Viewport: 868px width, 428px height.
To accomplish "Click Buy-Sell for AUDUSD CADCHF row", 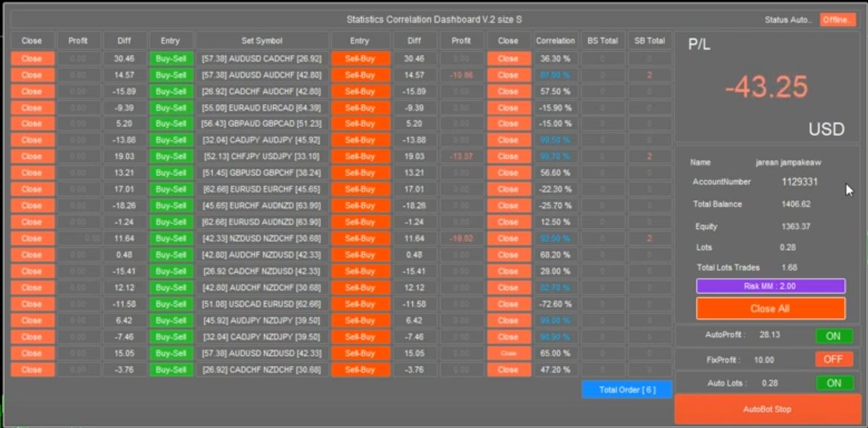I will (171, 59).
